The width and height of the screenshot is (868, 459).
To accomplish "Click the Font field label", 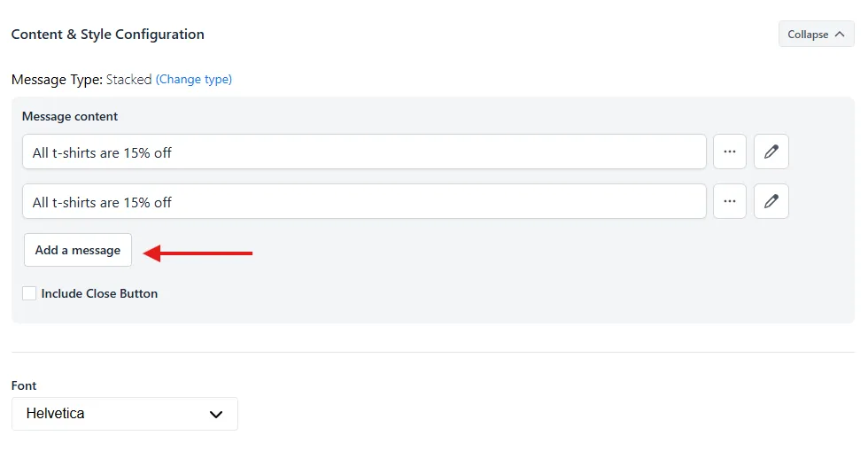I will [24, 385].
